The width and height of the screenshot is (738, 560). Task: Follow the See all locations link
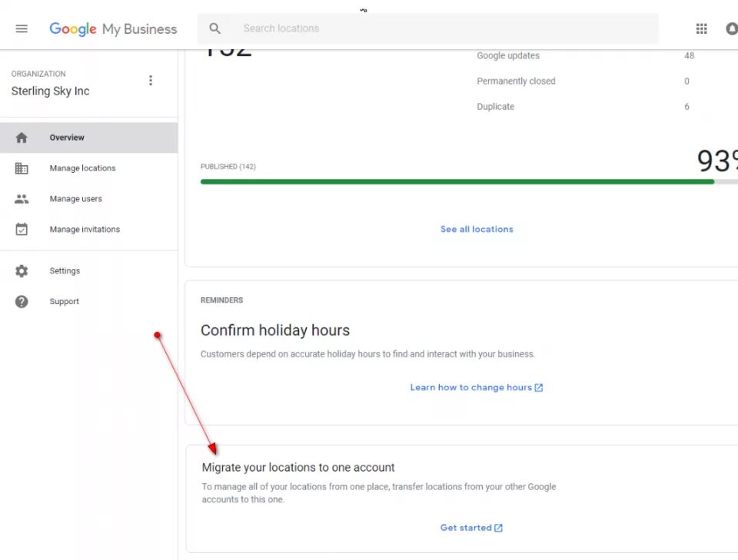[477, 229]
